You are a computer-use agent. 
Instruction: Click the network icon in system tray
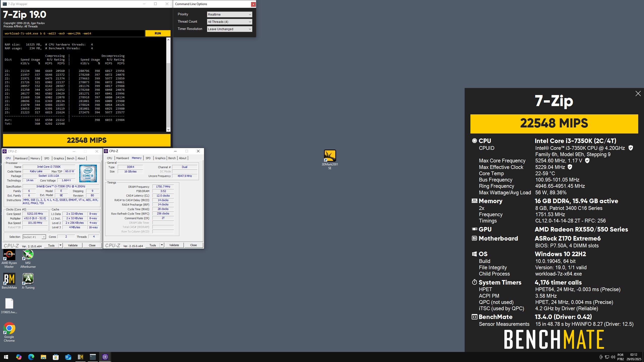(607, 357)
